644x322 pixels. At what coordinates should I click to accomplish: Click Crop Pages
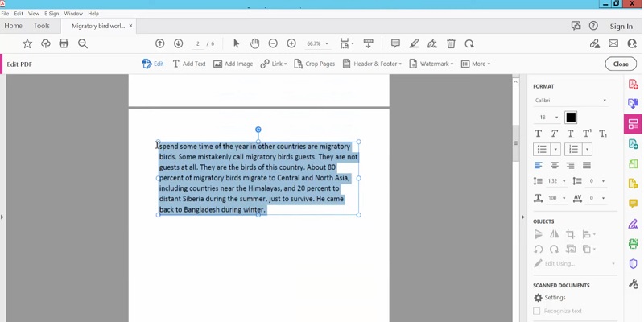(x=315, y=64)
